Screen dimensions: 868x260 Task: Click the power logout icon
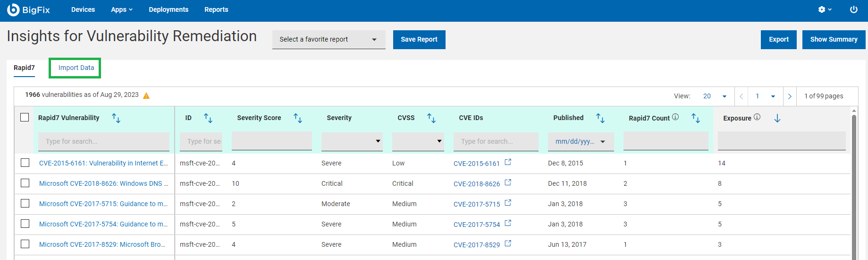853,9
